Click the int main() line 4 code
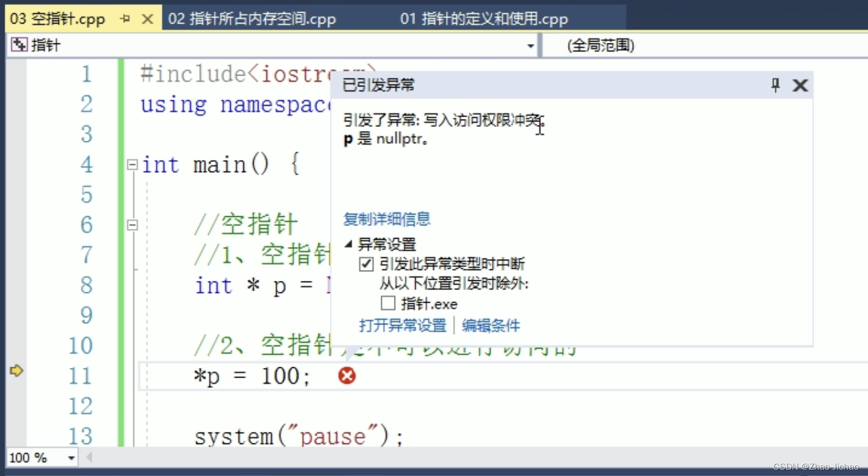The height and width of the screenshot is (476, 868). [x=220, y=165]
